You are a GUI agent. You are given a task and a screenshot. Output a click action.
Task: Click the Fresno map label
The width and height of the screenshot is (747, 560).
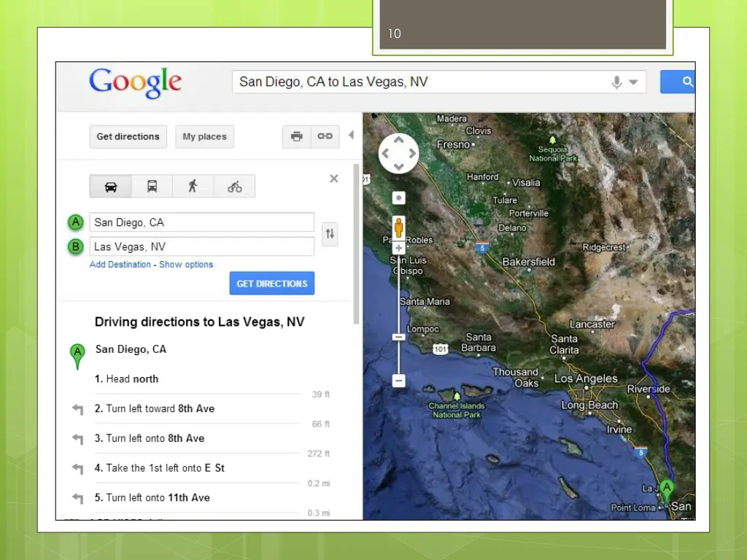pyautogui.click(x=453, y=144)
